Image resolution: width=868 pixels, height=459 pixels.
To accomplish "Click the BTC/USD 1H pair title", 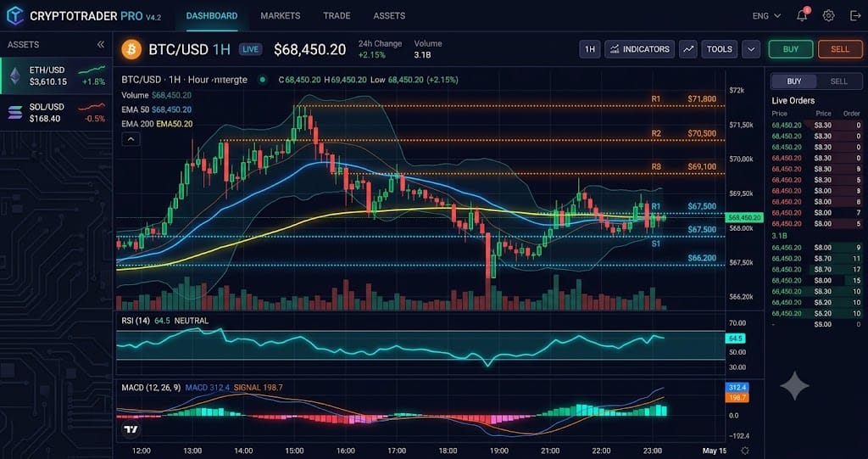I will pos(189,49).
